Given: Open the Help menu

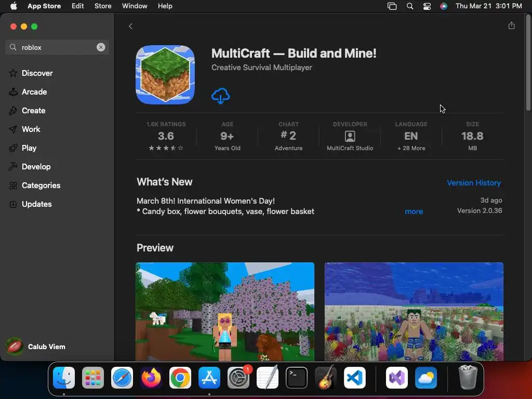Looking at the screenshot, I should (x=165, y=6).
